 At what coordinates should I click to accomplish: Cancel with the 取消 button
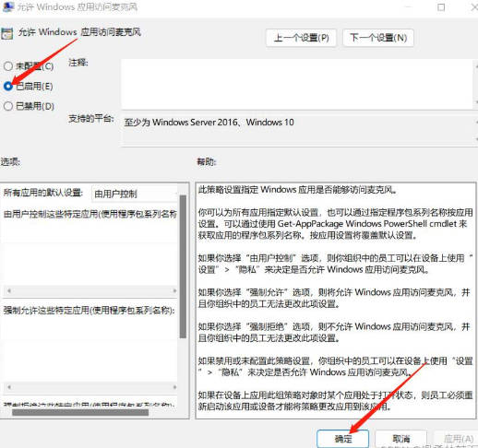coord(401,439)
